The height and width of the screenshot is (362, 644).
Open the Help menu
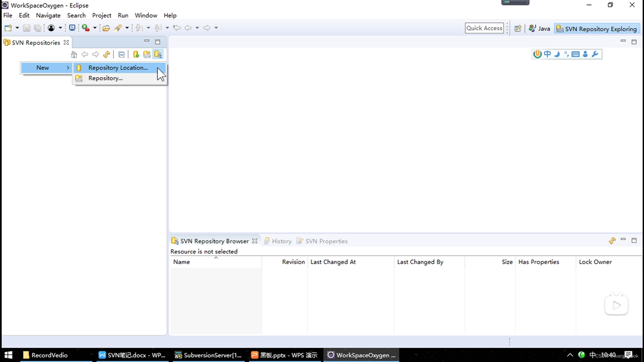[170, 15]
